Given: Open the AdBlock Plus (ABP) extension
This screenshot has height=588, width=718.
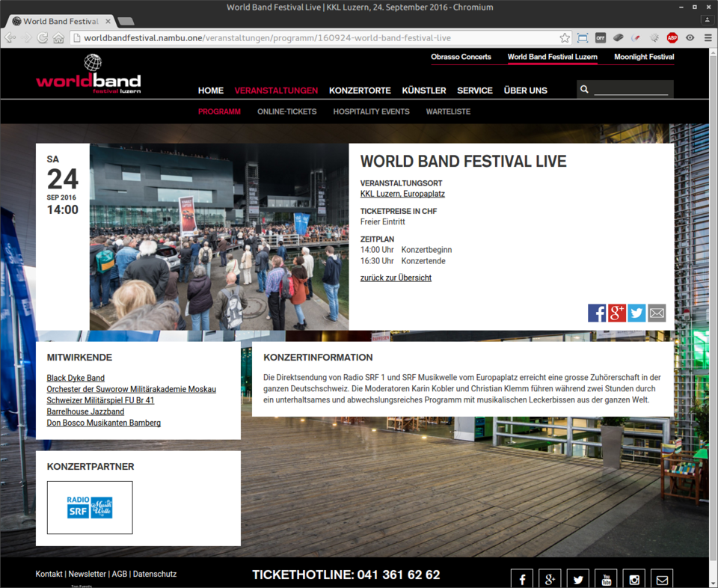Looking at the screenshot, I should (x=672, y=38).
